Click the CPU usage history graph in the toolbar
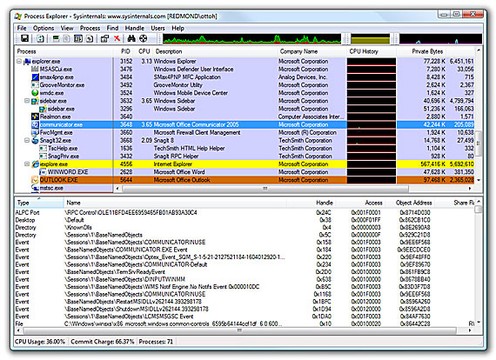The height and width of the screenshot is (360, 496). 252,39
